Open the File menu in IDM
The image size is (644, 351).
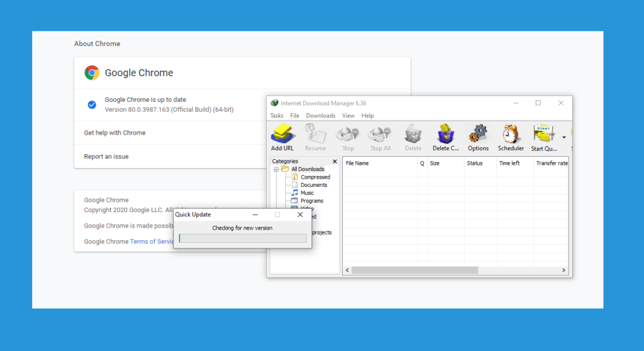tap(294, 116)
